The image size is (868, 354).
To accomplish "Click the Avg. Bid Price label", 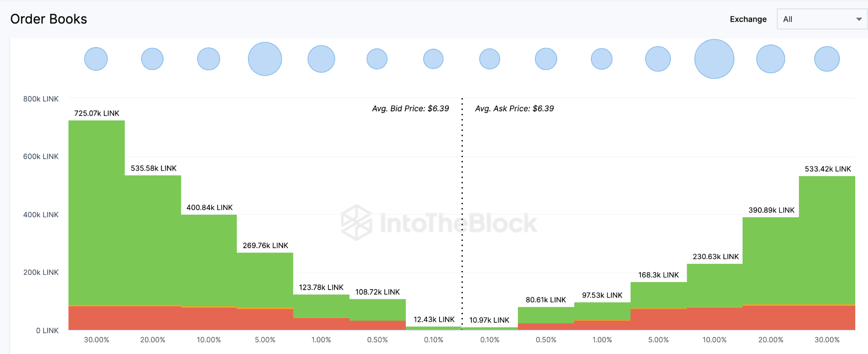I will point(410,108).
